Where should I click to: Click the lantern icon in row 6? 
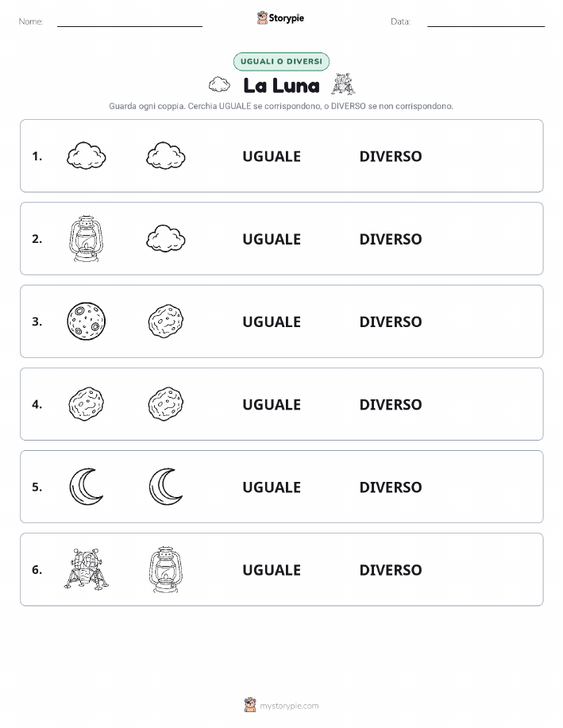pos(166,570)
